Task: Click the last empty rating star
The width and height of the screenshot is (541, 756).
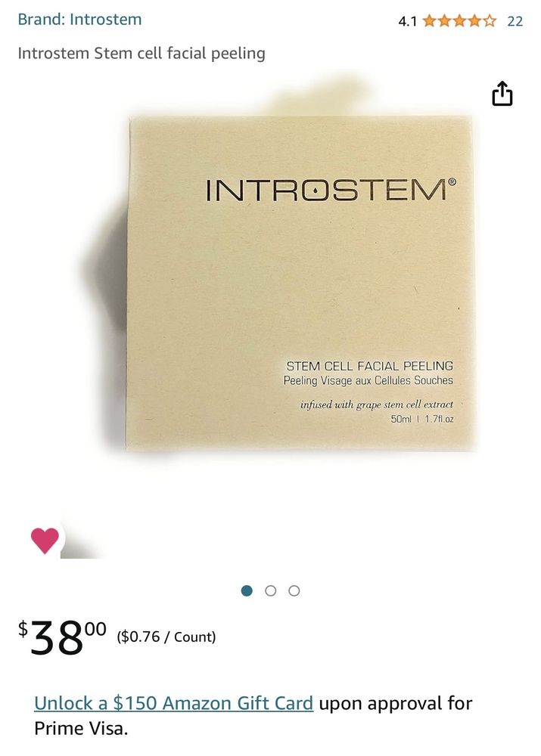Action: [490, 20]
